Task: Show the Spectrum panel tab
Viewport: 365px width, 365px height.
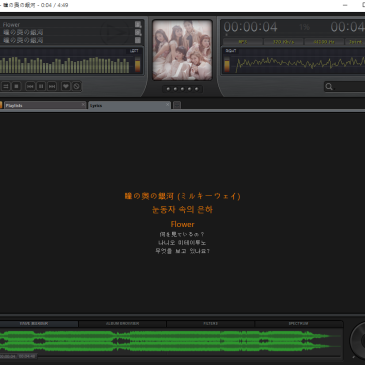Action: point(298,324)
